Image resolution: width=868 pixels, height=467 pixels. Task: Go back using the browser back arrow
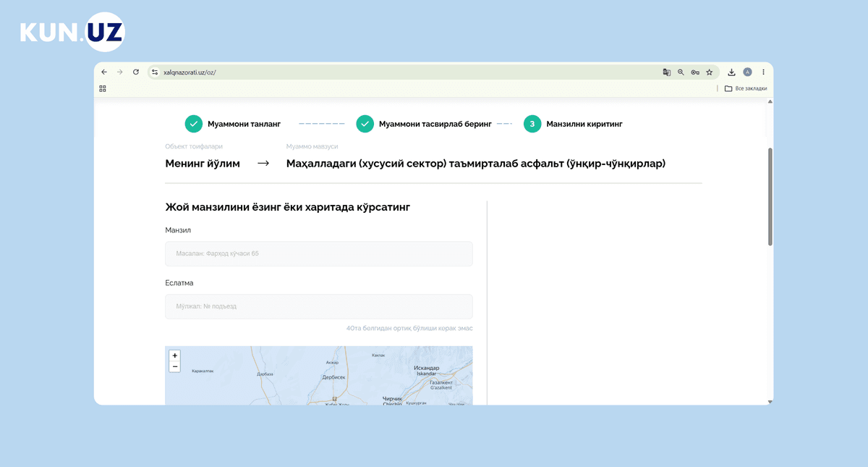pyautogui.click(x=104, y=72)
